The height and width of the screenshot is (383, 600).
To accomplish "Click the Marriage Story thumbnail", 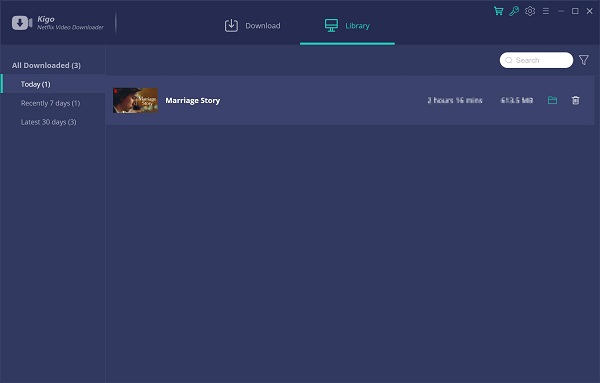I will (x=135, y=100).
